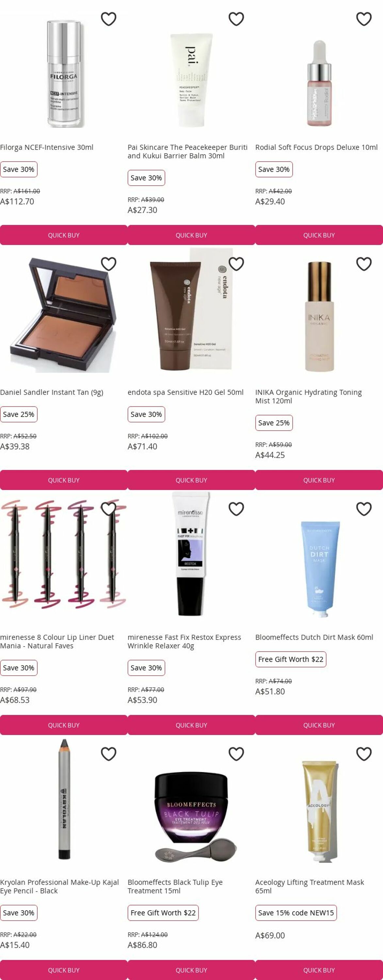Toggle wishlist heart for Kryolan Kajal Eye Pencil

point(108,754)
